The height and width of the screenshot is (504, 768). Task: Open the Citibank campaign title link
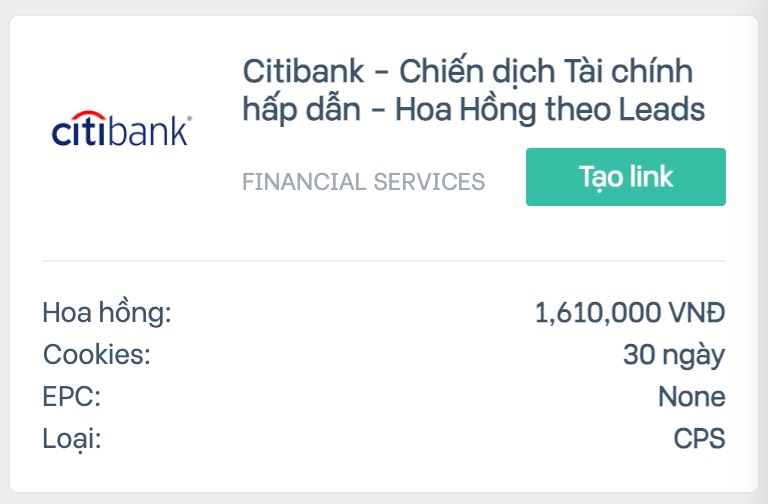coord(474,90)
